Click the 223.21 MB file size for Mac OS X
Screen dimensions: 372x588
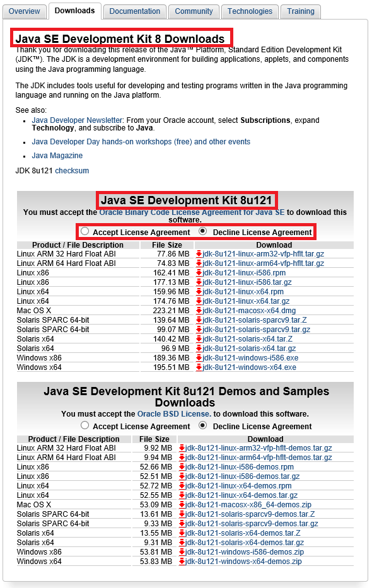(171, 311)
